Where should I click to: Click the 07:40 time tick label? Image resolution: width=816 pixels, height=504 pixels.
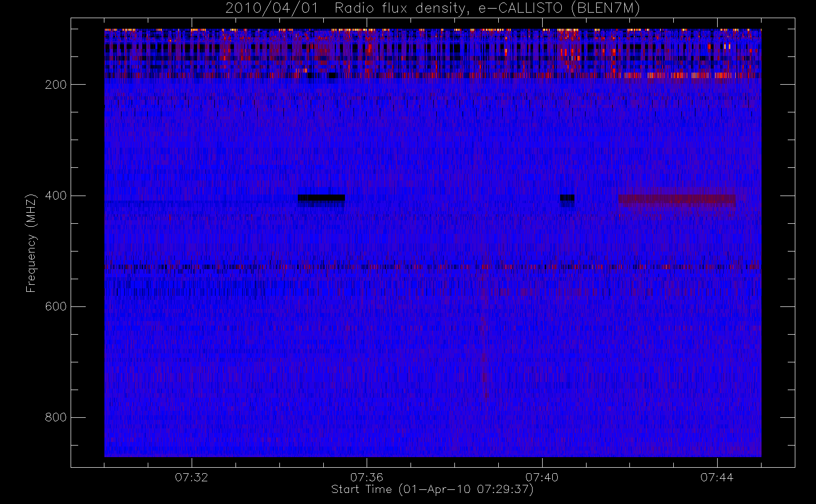tap(542, 477)
